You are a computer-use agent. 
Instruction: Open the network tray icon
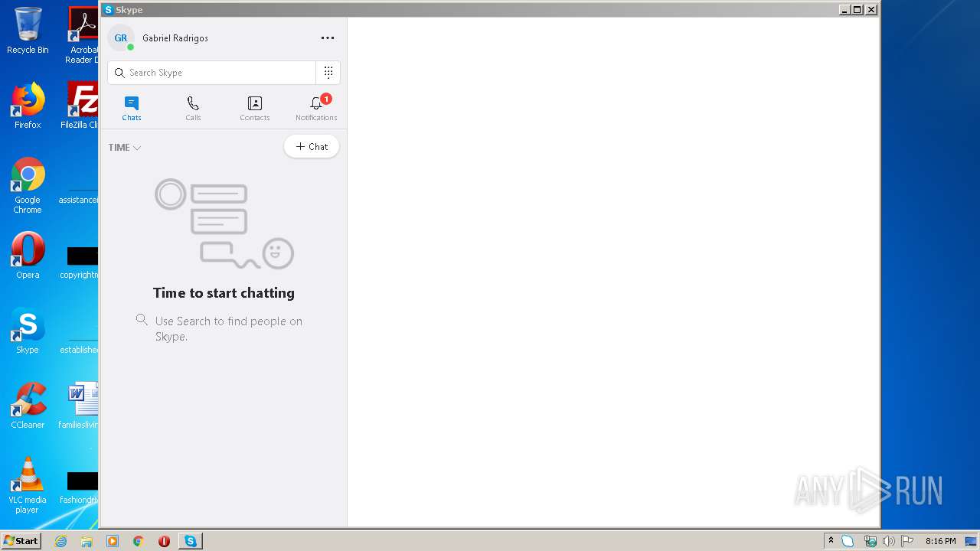pyautogui.click(x=870, y=541)
